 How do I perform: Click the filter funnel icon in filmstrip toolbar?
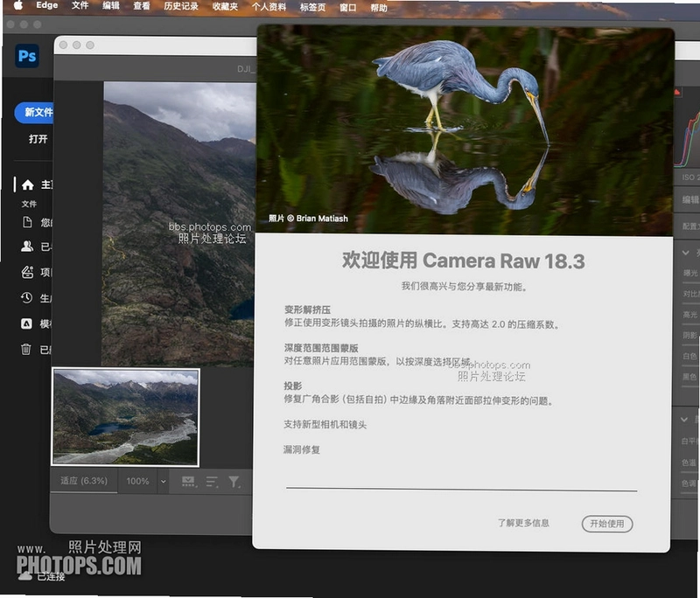234,482
